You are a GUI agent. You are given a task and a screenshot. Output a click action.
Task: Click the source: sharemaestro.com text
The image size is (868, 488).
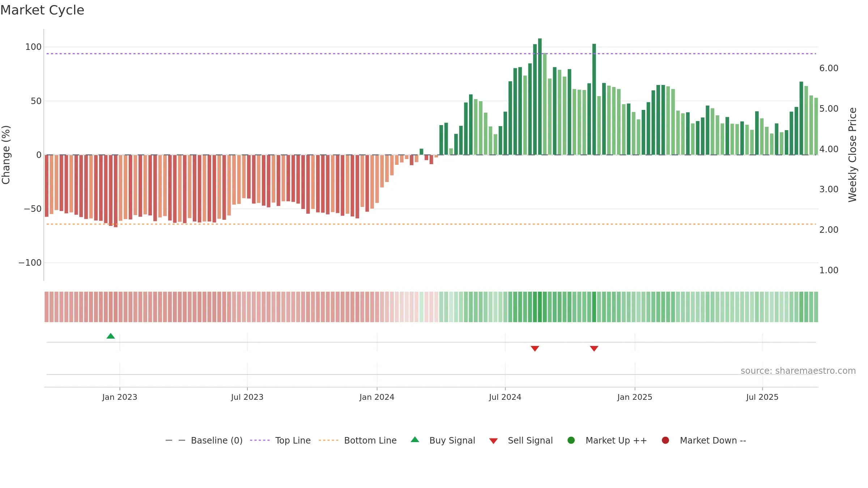tap(798, 371)
